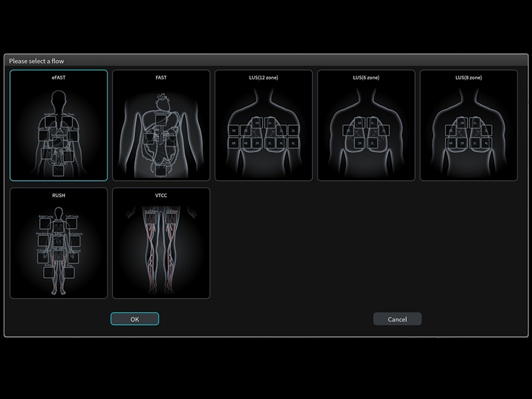Click 4L zone box in LUS(8 zone)

pos(487,142)
